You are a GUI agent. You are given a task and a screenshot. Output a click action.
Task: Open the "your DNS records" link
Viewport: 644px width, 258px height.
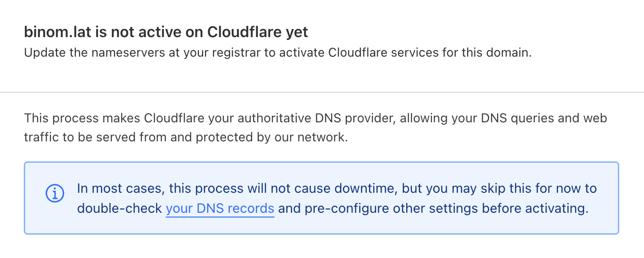[220, 208]
